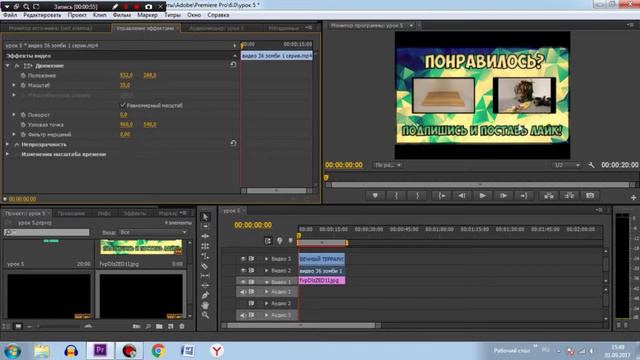Mute Audio 1 track speaker icon
Image resolution: width=640 pixels, height=360 pixels.
click(x=243, y=292)
